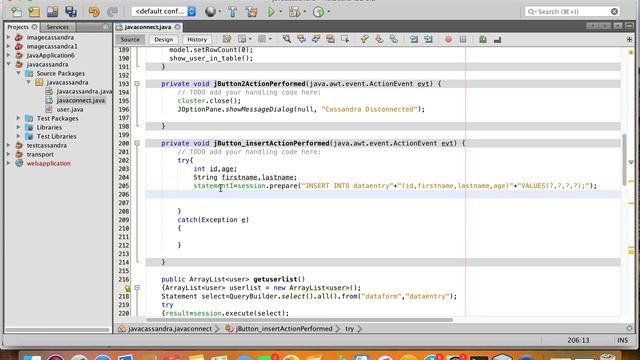Select user.java in the project tree
Image resolution: width=640 pixels, height=360 pixels.
(70, 109)
